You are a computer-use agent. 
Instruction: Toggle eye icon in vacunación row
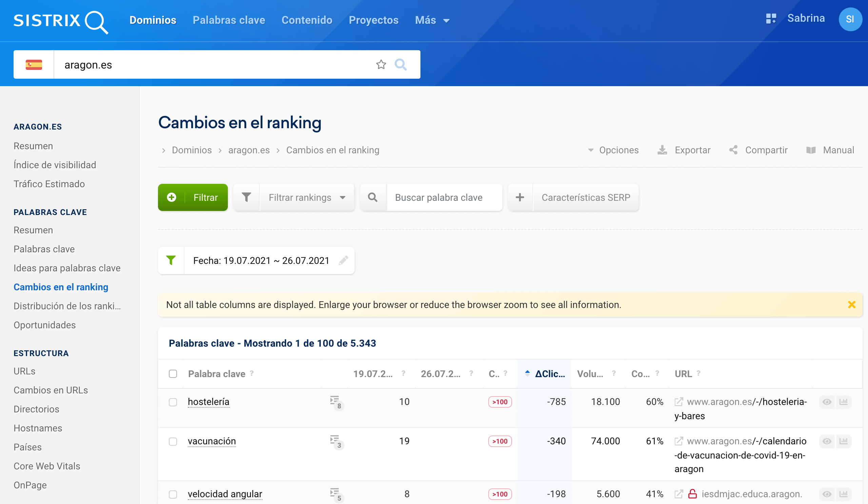pos(827,441)
